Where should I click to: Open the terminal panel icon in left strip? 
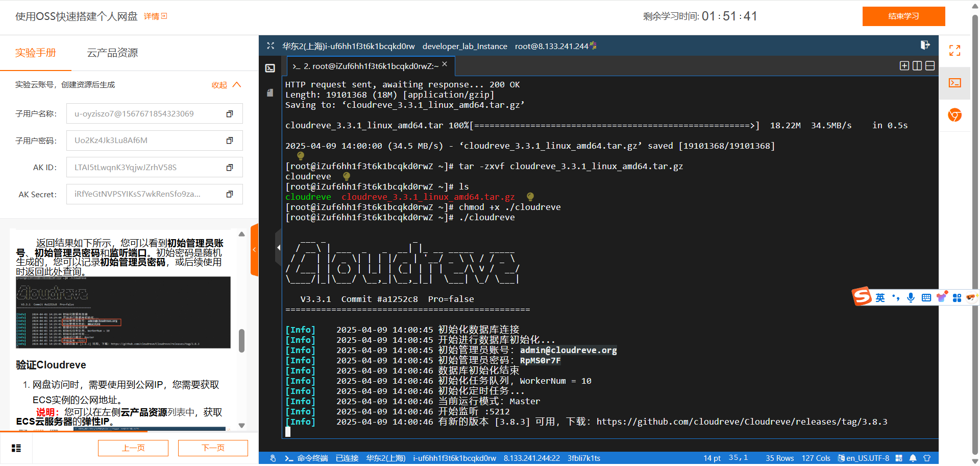271,68
